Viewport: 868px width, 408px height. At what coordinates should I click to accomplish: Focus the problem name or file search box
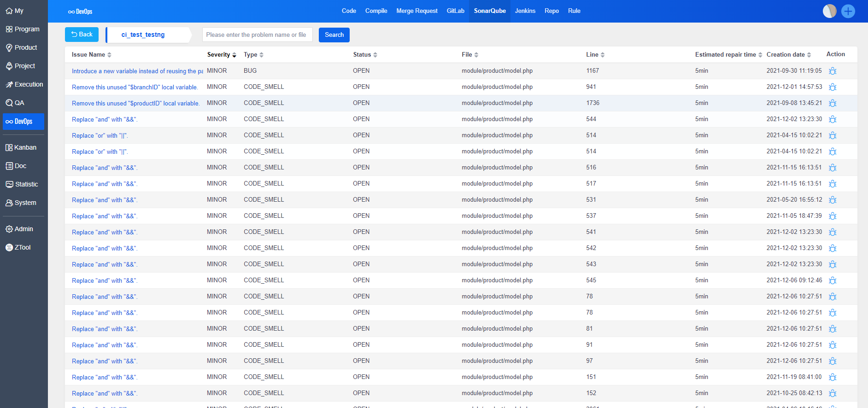tap(257, 35)
